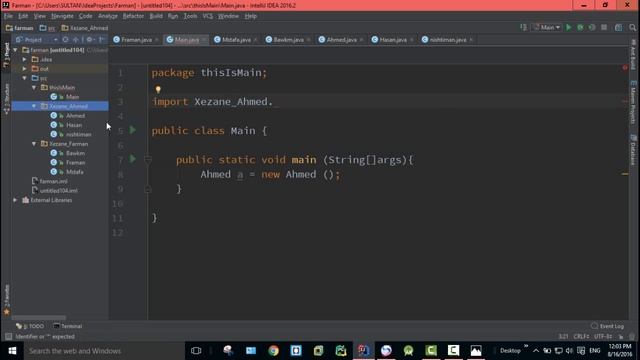The height and width of the screenshot is (360, 640).
Task: Start debugging with the Debug bug icon
Action: (580, 27)
